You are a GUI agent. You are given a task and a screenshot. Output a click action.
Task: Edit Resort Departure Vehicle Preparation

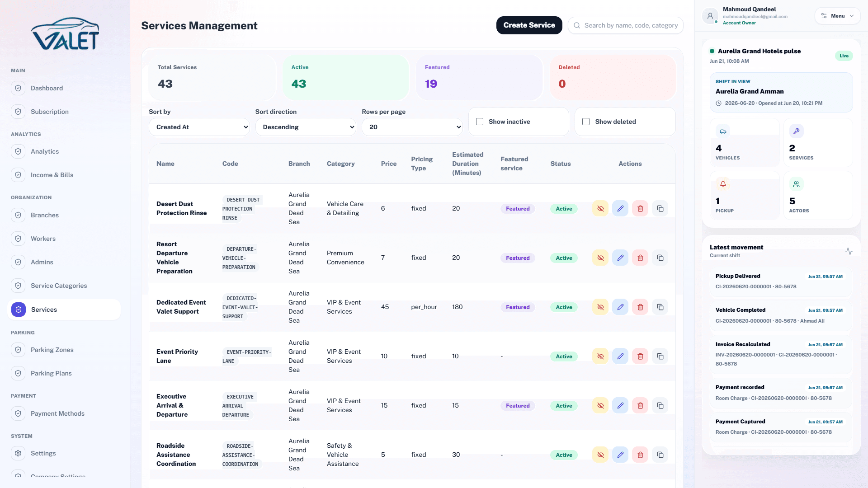(x=620, y=258)
